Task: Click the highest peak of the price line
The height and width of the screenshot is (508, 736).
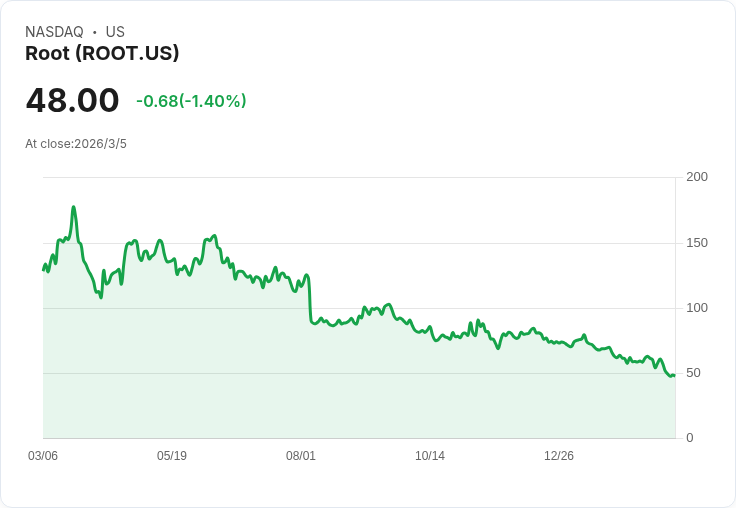Action: [x=74, y=208]
